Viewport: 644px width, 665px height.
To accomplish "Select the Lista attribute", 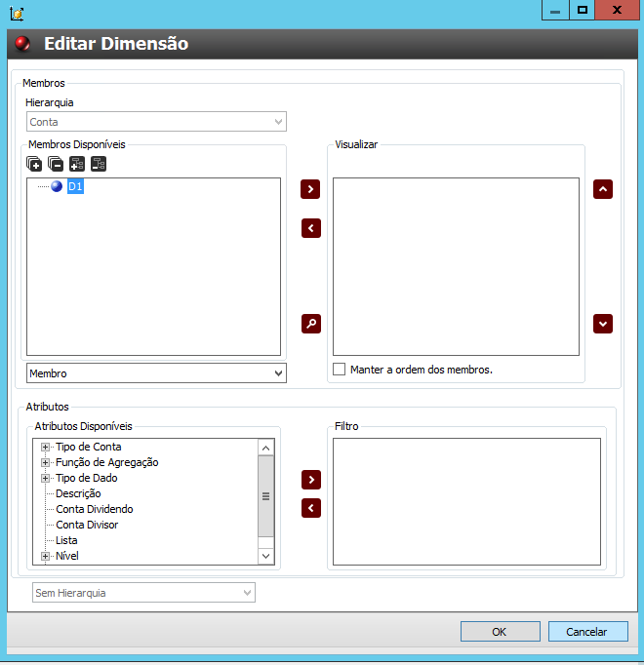I will pyautogui.click(x=66, y=540).
